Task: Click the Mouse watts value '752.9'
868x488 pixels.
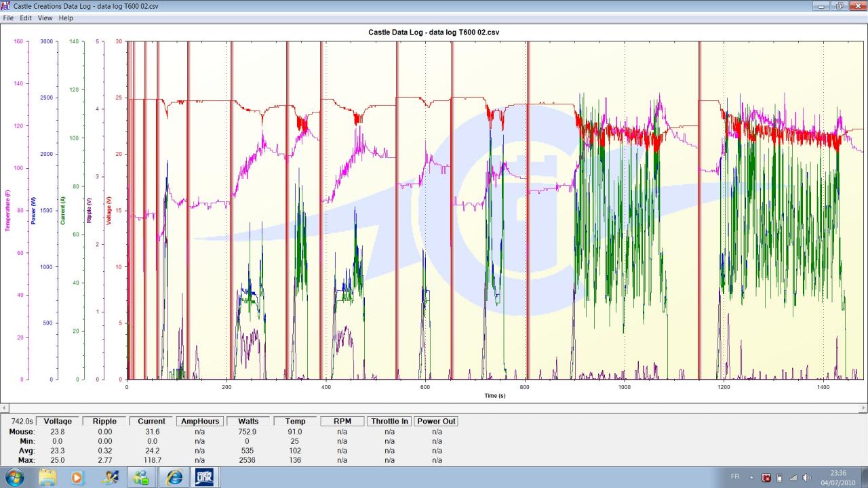Action: [248, 431]
